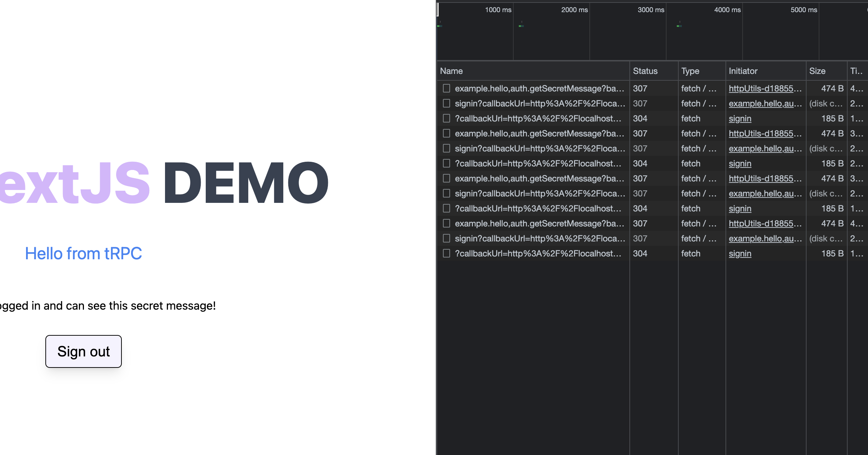Select the last signin?callbackUrl request row
Image resolution: width=868 pixels, height=455 pixels.
536,238
